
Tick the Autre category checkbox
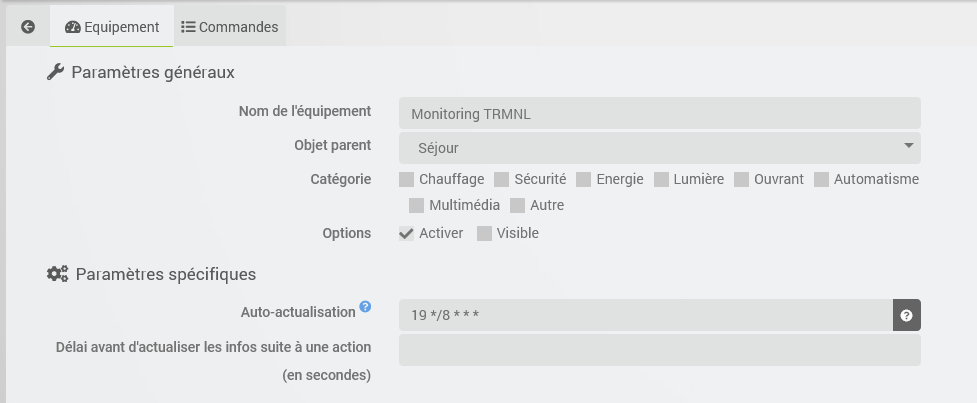[518, 206]
